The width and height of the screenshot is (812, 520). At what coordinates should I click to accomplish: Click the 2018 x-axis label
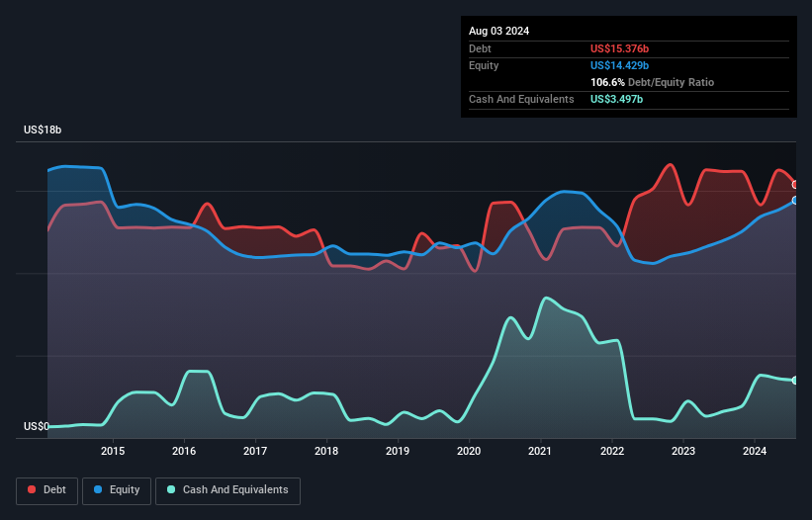(326, 451)
